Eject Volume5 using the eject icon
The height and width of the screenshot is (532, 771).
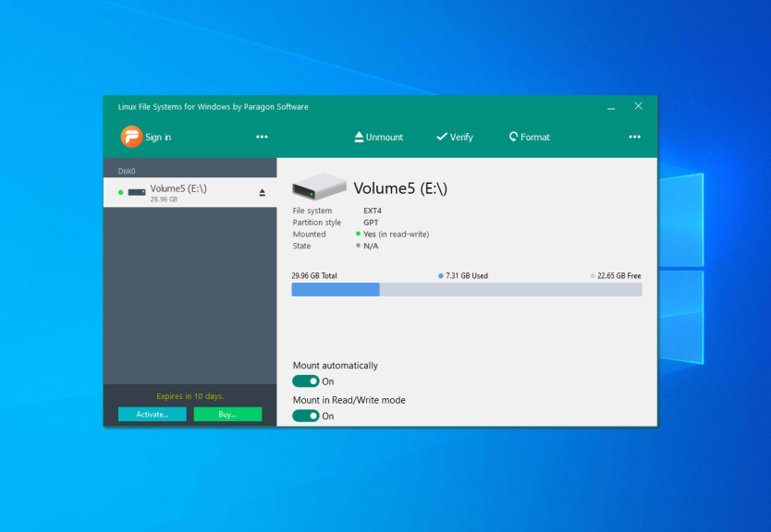(262, 191)
